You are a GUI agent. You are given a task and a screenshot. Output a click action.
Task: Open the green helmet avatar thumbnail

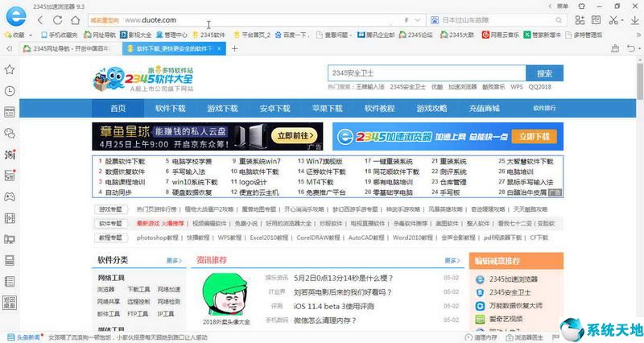point(226,295)
